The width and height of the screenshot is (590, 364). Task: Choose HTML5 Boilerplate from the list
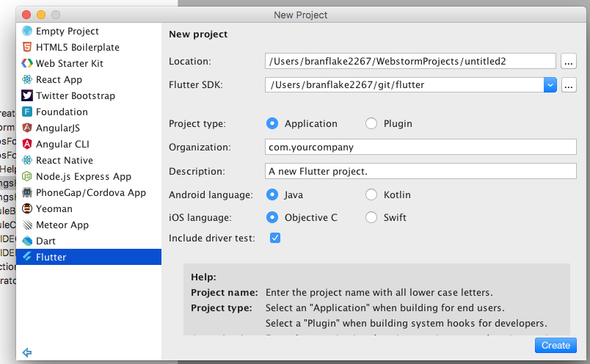click(x=89, y=47)
